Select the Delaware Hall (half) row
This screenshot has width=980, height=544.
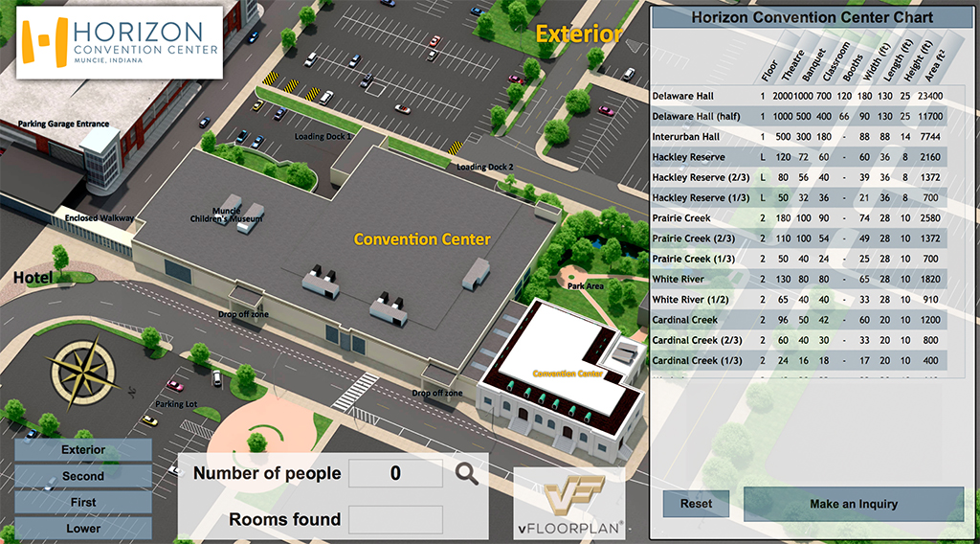[799, 116]
